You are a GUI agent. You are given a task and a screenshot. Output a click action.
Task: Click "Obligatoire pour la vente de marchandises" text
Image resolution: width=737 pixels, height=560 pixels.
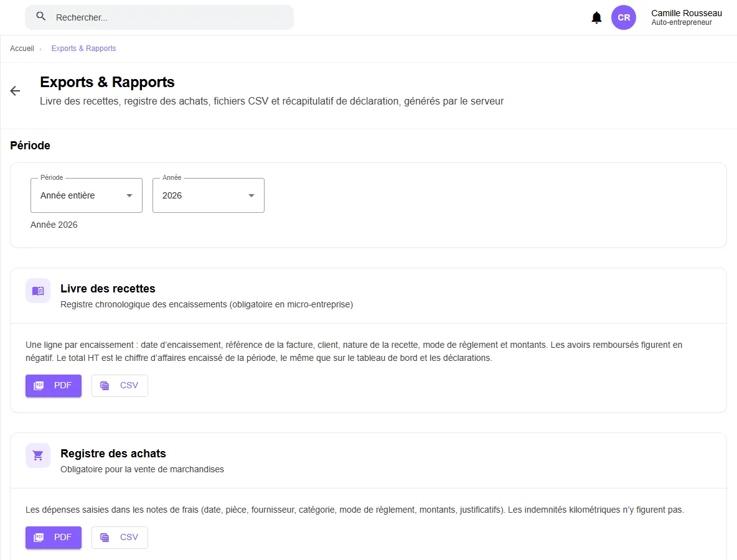coord(142,469)
